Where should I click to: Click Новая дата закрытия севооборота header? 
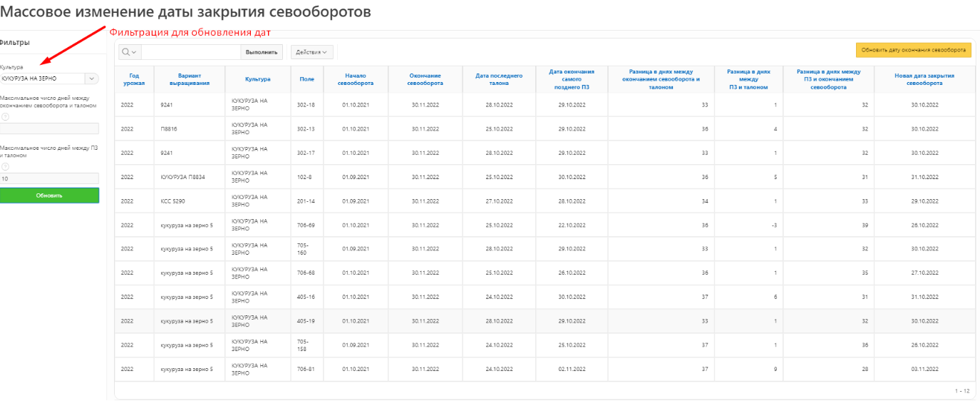924,79
